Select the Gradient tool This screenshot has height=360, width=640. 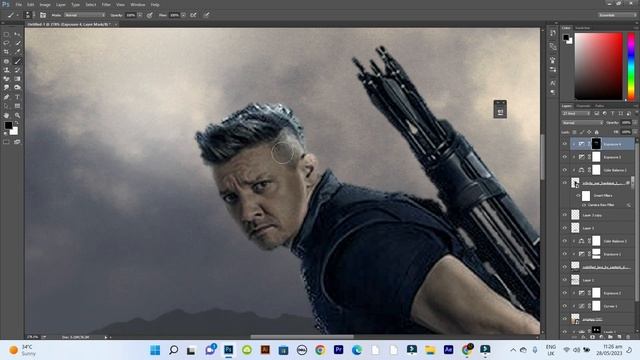tap(18, 79)
